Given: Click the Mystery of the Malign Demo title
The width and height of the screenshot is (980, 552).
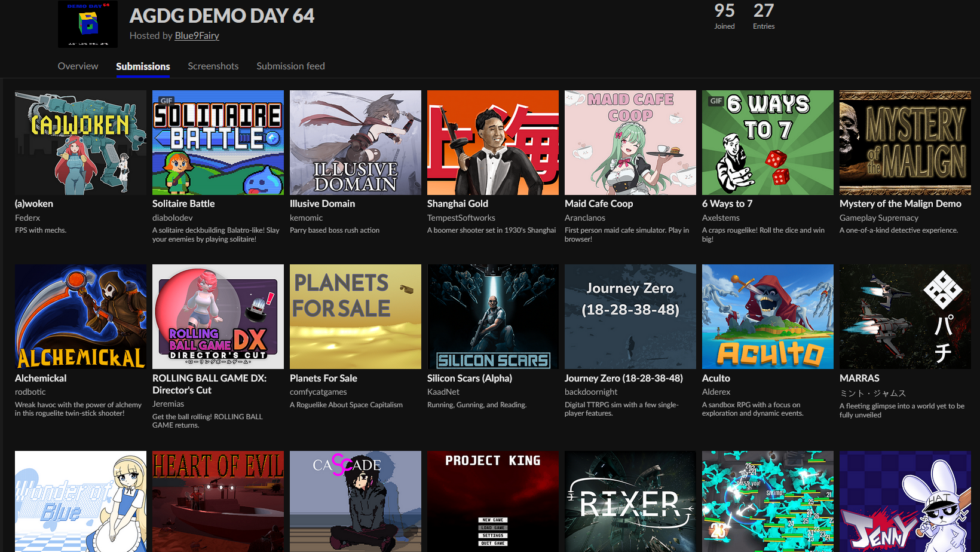Looking at the screenshot, I should [x=901, y=204].
